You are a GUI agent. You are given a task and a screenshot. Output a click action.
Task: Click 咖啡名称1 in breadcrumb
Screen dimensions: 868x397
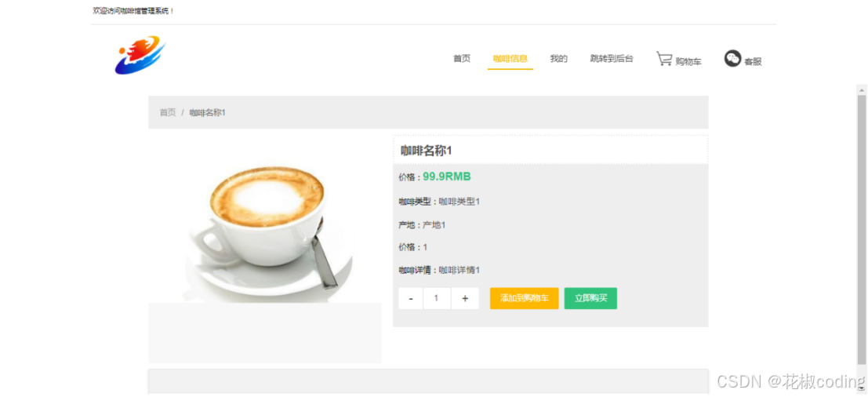click(208, 112)
